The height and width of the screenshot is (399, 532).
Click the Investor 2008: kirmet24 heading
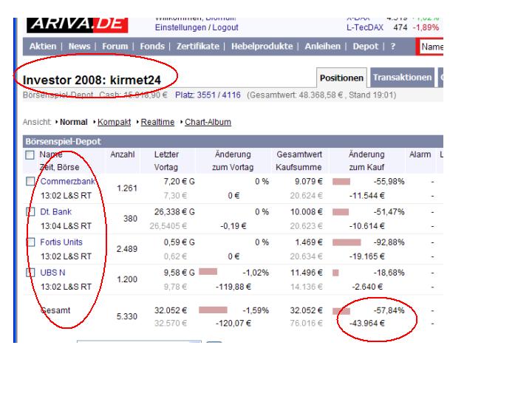(92, 81)
